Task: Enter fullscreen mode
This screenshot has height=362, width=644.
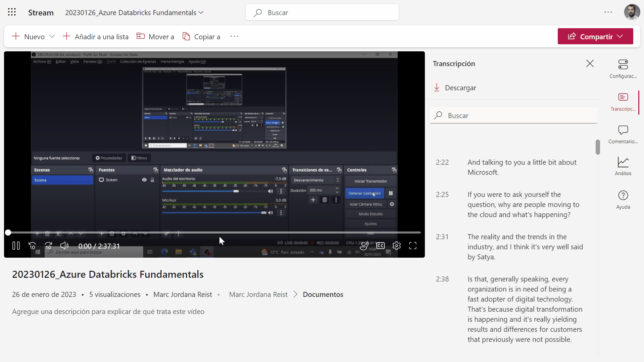Action: (413, 246)
